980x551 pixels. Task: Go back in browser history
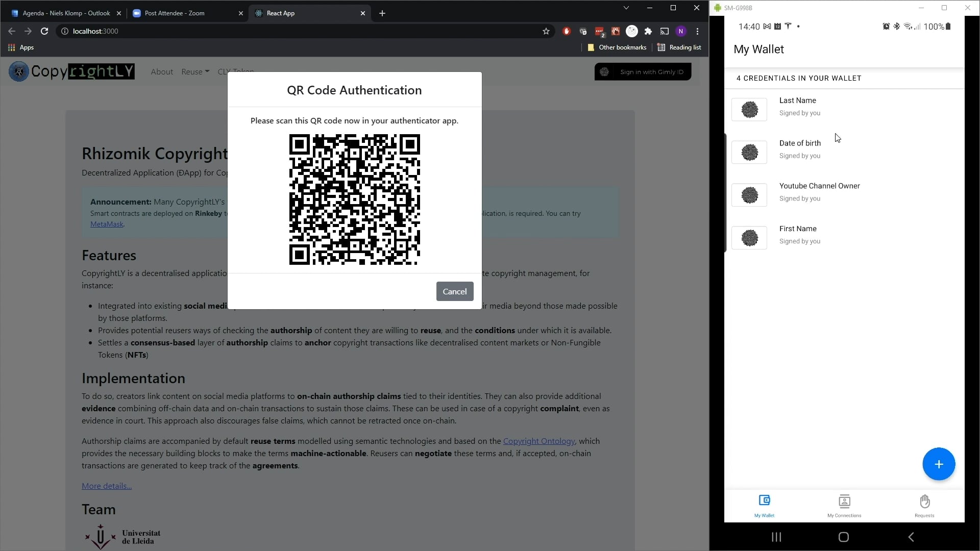coord(12,31)
